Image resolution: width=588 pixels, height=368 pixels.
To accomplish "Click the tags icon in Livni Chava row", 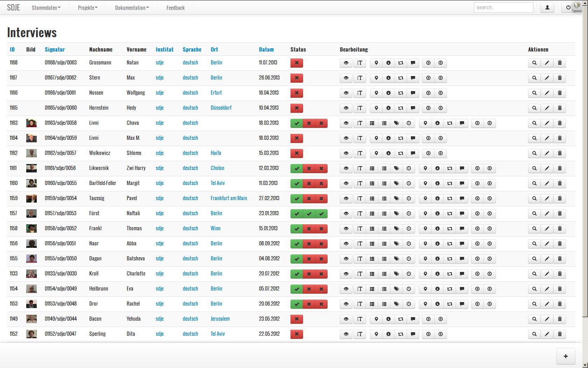I will pos(396,123).
